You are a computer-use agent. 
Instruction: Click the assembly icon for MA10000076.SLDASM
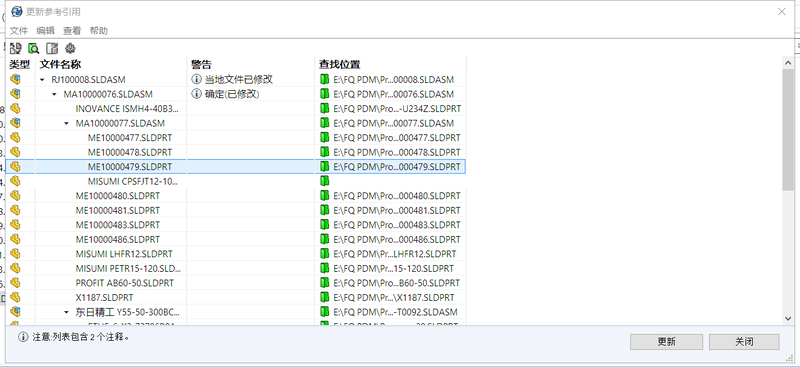coord(15,94)
